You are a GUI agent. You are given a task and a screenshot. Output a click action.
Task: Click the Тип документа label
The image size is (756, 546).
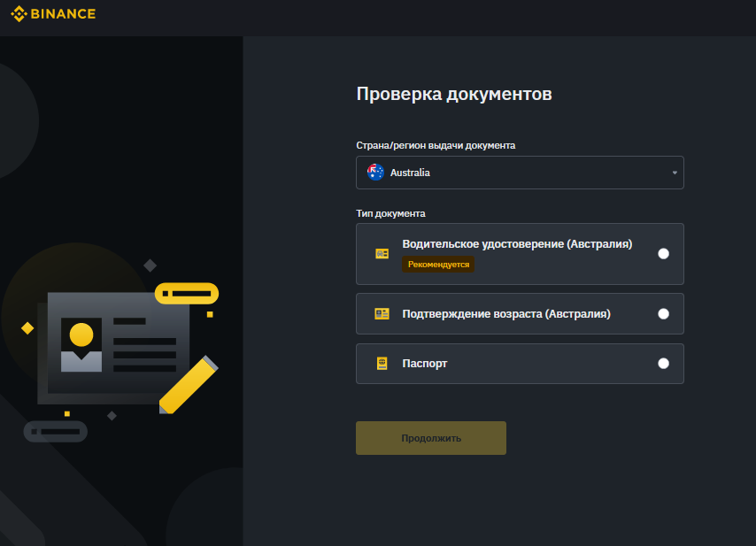[390, 213]
